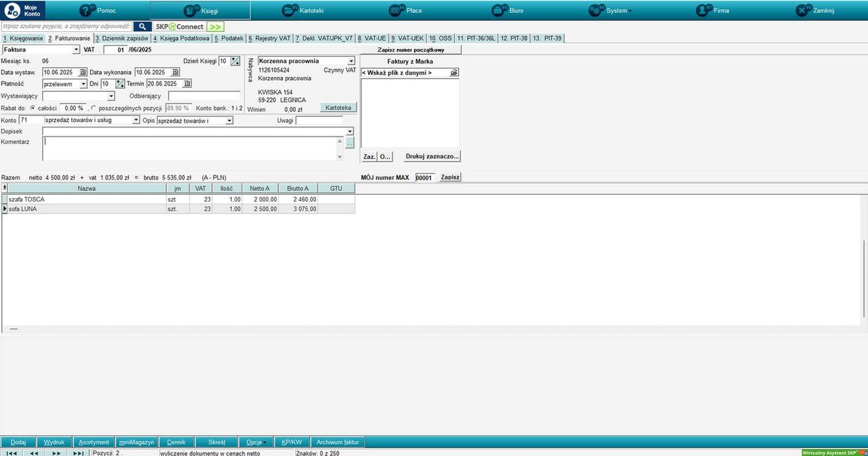Viewport: 868px width, 456px height.
Task: Open calendar picker for Data wykonania
Action: [175, 72]
